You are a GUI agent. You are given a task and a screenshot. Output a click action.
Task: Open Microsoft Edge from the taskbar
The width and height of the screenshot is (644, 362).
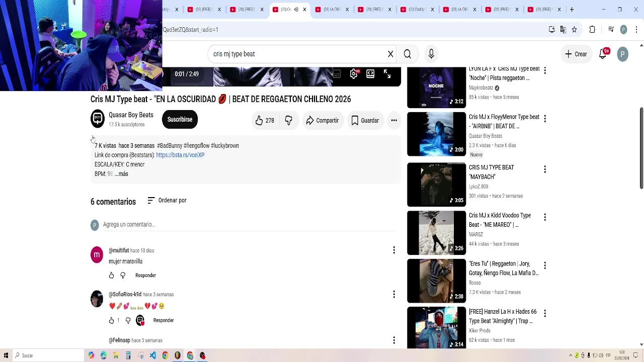[104, 355]
